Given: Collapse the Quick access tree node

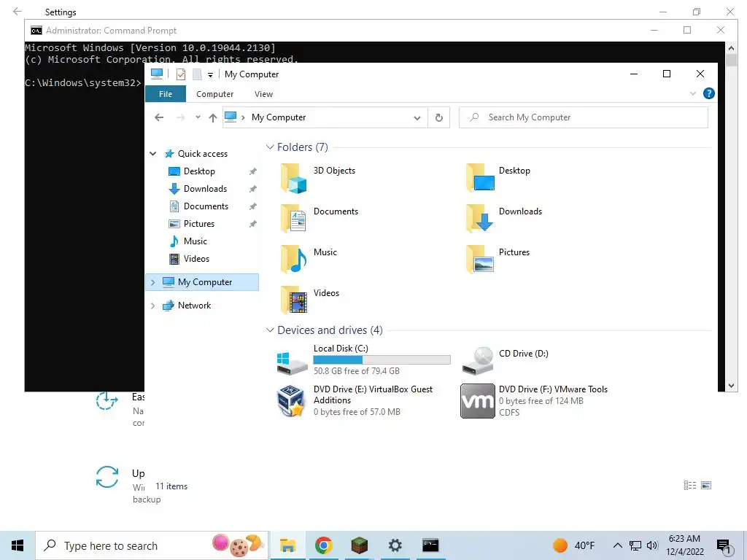Looking at the screenshot, I should click(x=153, y=154).
